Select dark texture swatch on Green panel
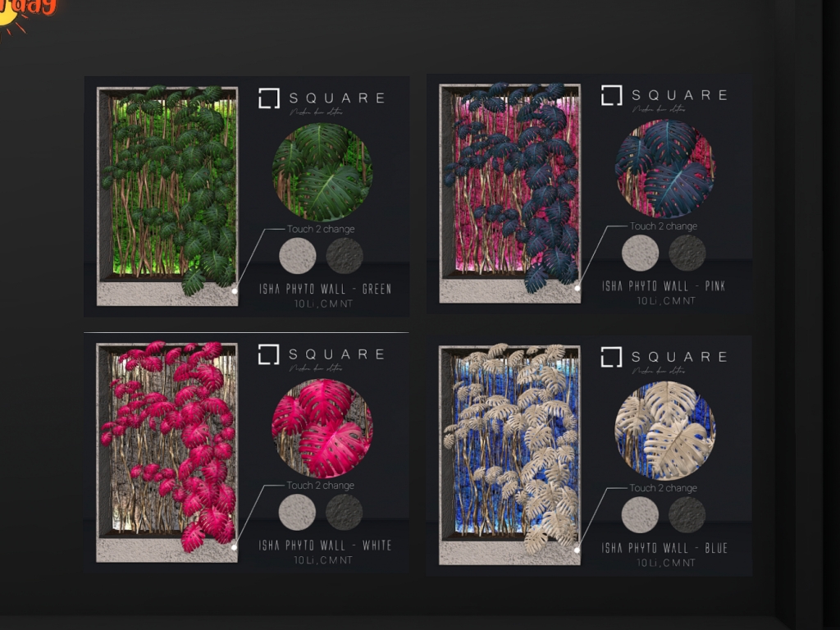This screenshot has height=630, width=840. point(345,256)
